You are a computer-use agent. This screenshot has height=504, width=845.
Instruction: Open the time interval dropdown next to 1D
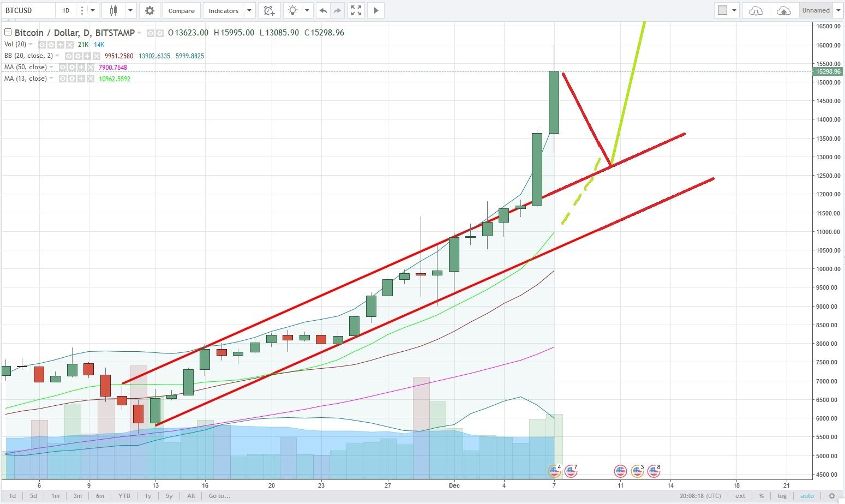pos(93,10)
